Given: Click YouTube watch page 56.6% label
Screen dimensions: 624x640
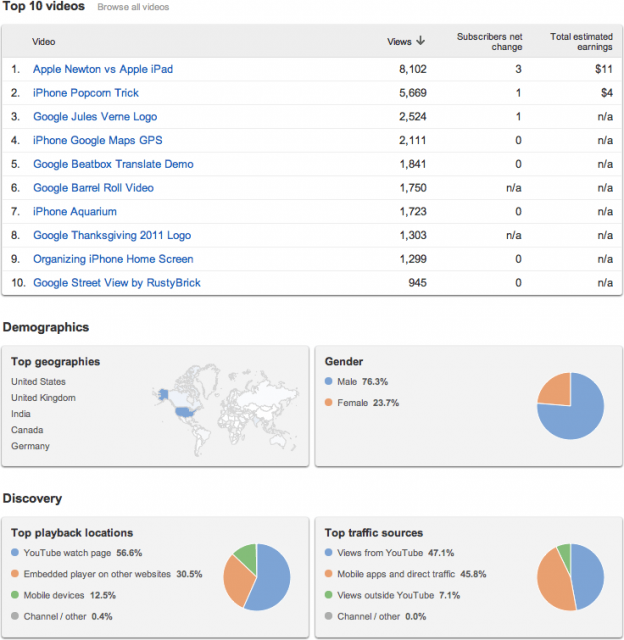Looking at the screenshot, I should point(83,553).
